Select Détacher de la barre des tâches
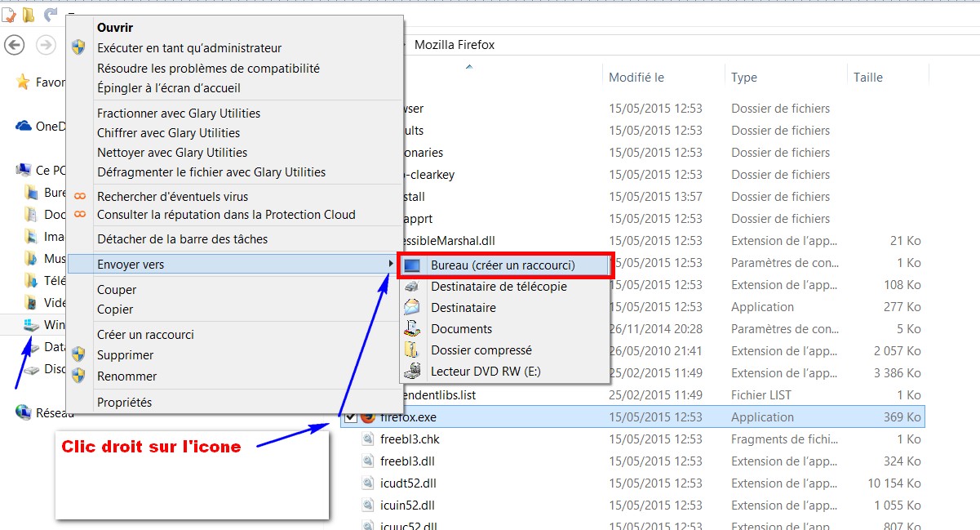Viewport: 980px width, 530px height. click(182, 239)
